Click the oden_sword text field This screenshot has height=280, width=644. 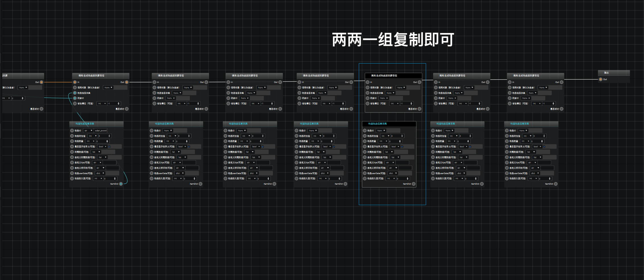click(x=101, y=131)
